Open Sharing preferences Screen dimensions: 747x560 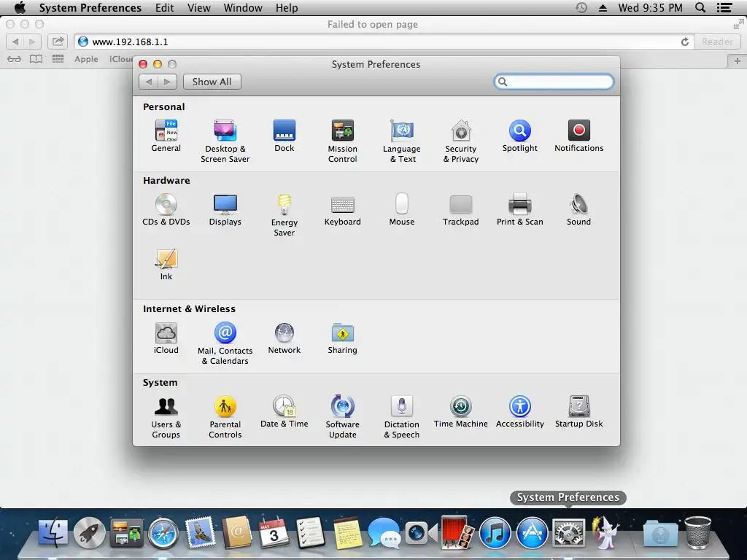pos(343,338)
